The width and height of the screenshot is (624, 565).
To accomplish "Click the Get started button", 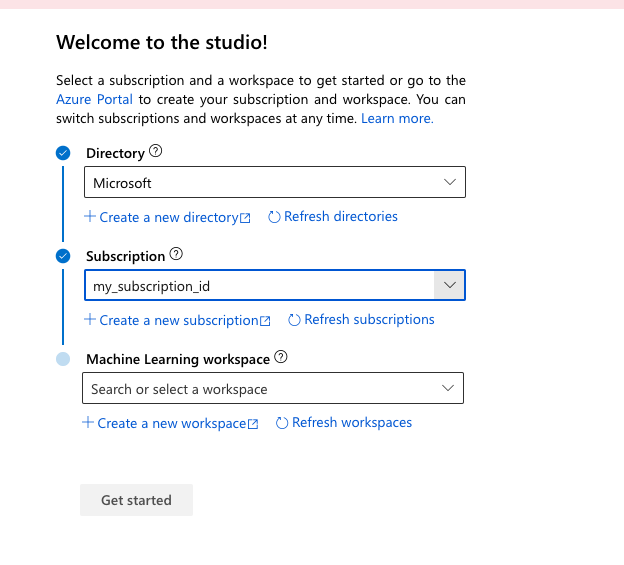I will 136,500.
